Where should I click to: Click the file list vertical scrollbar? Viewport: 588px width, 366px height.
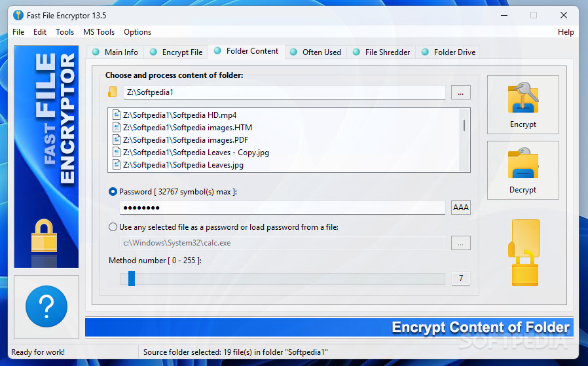click(x=464, y=140)
